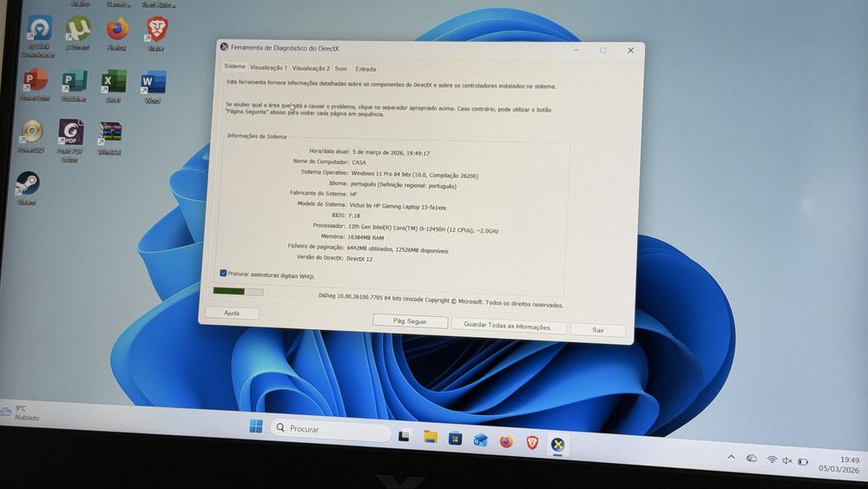This screenshot has height=489, width=868.
Task: Open Task View on the taskbar
Action: click(404, 436)
